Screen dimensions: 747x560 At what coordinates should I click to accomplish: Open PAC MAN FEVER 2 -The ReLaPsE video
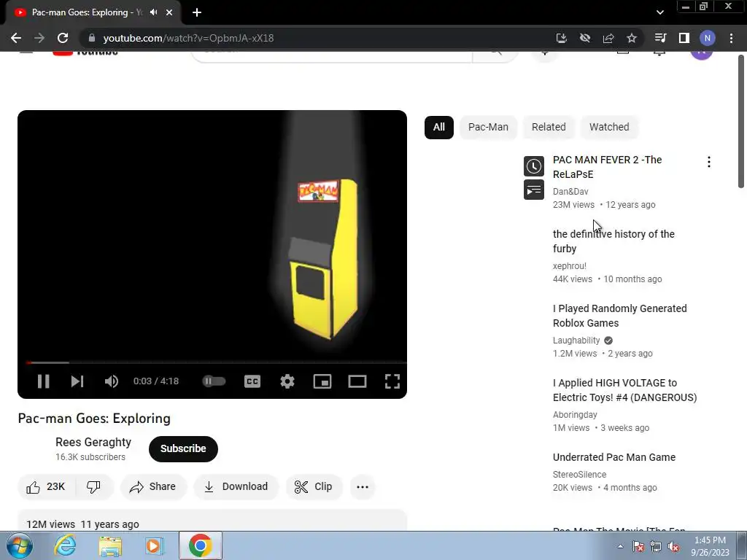[607, 167]
